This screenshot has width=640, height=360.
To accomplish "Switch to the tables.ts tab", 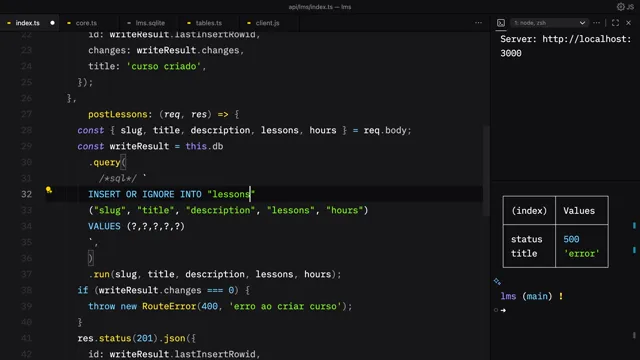I will coord(209,23).
